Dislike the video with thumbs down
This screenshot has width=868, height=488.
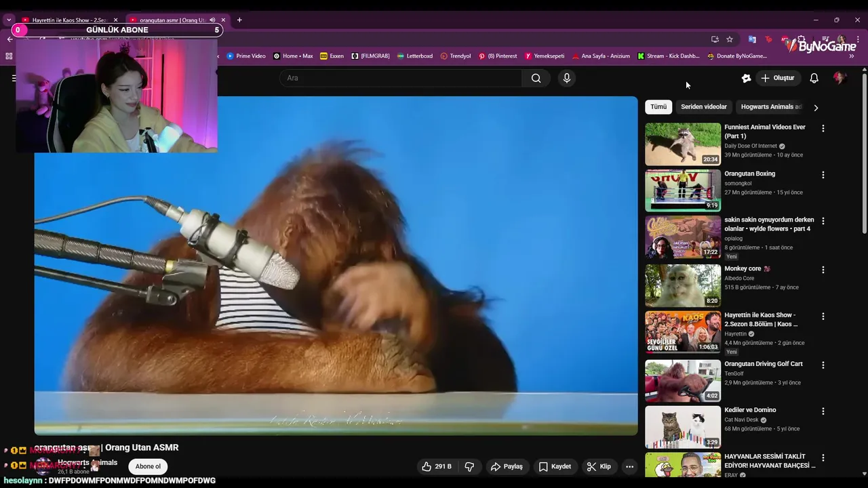469,466
